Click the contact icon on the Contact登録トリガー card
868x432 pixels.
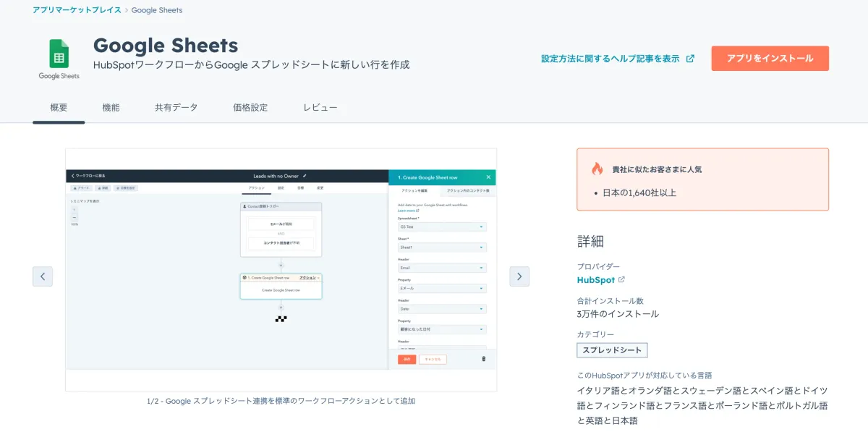tap(244, 206)
